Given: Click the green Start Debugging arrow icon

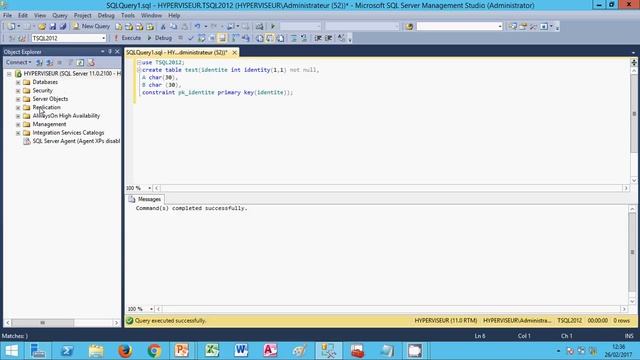Looking at the screenshot, I should pos(273,27).
